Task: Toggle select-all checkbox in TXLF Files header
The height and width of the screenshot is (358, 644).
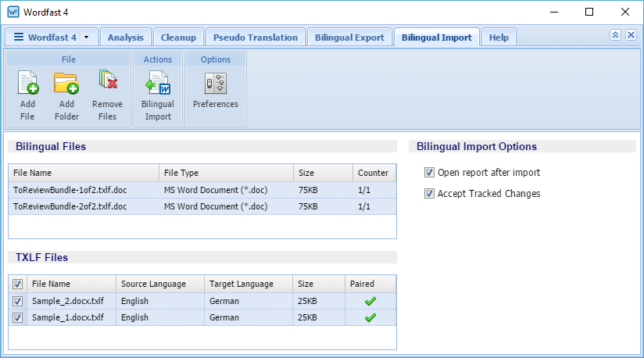Action: [x=17, y=284]
